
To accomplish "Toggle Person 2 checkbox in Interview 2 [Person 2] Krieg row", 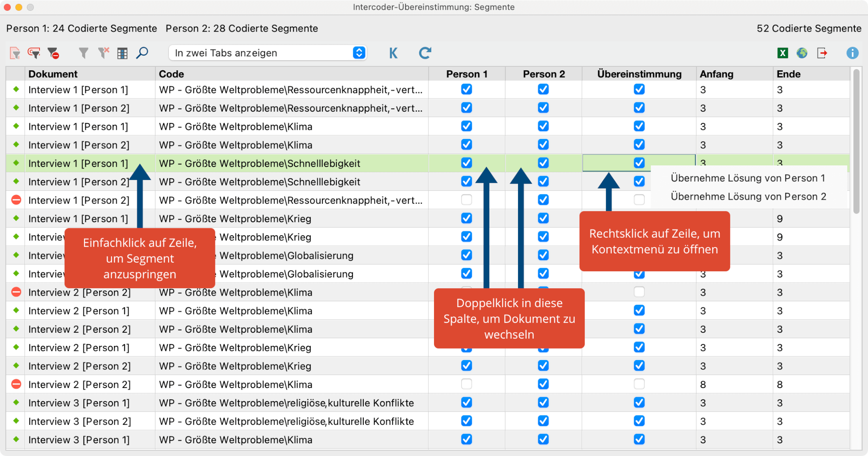I will (543, 366).
